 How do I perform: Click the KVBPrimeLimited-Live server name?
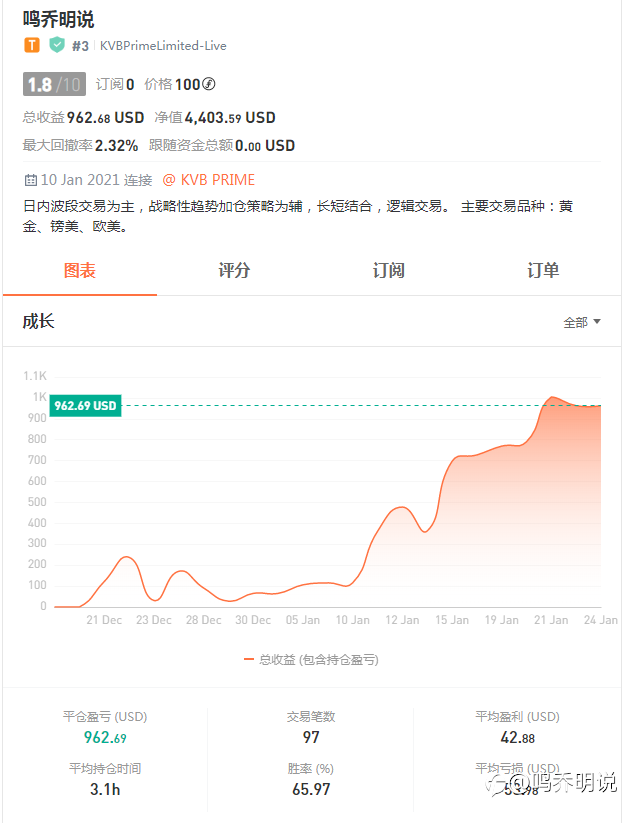[x=163, y=46]
